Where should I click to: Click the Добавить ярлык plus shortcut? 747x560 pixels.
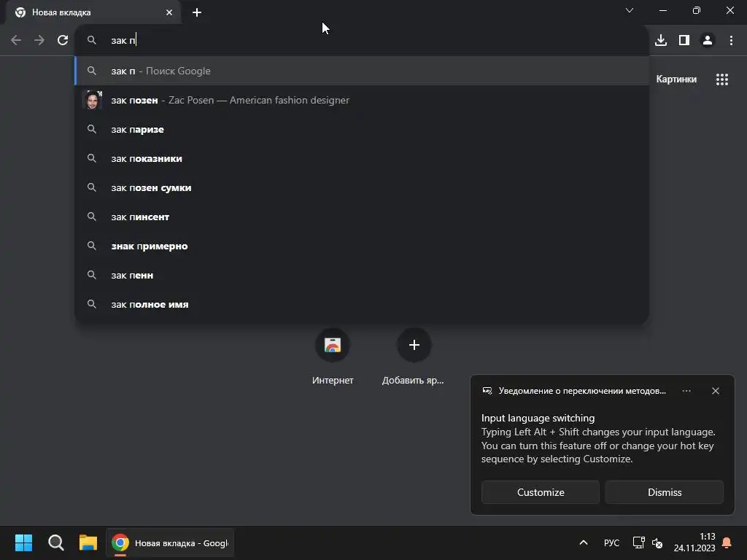pyautogui.click(x=414, y=355)
